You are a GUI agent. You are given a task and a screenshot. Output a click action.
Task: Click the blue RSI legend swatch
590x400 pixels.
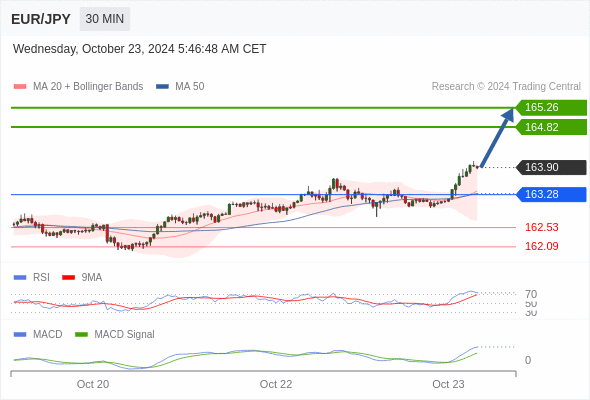[20, 278]
